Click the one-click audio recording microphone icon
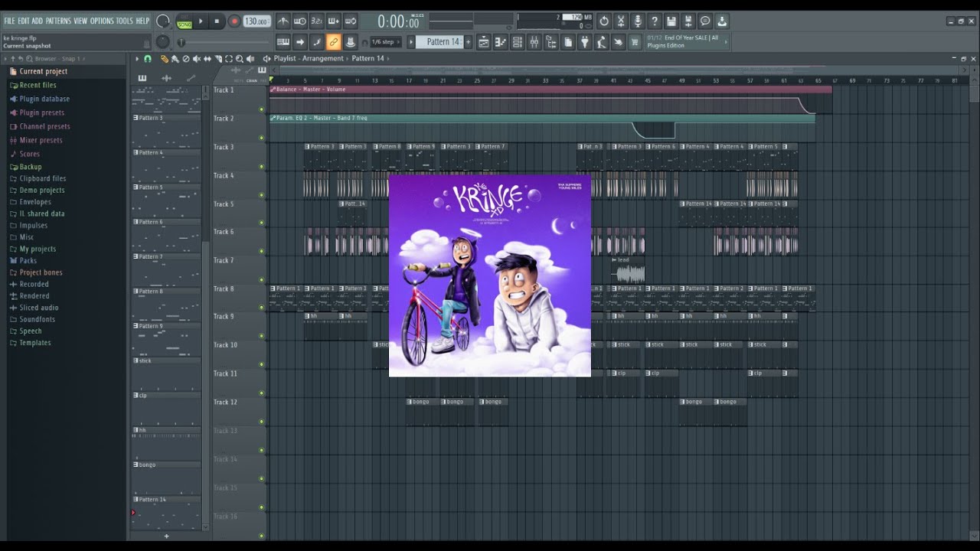 pyautogui.click(x=637, y=21)
